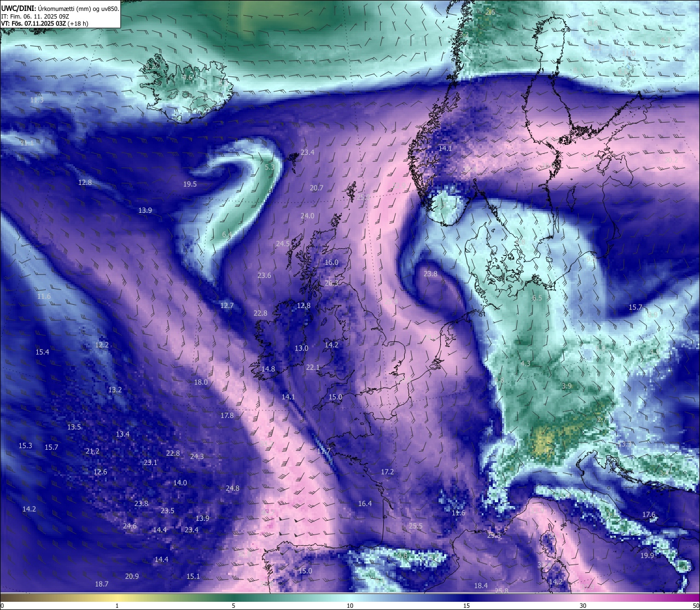Click the '16.0' value over Scotland
The height and width of the screenshot is (610, 700).
331,263
